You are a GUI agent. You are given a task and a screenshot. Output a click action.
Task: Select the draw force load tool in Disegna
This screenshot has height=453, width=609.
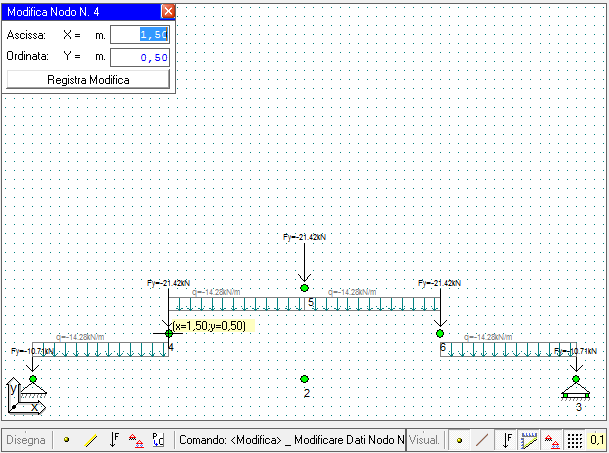[x=114, y=440]
